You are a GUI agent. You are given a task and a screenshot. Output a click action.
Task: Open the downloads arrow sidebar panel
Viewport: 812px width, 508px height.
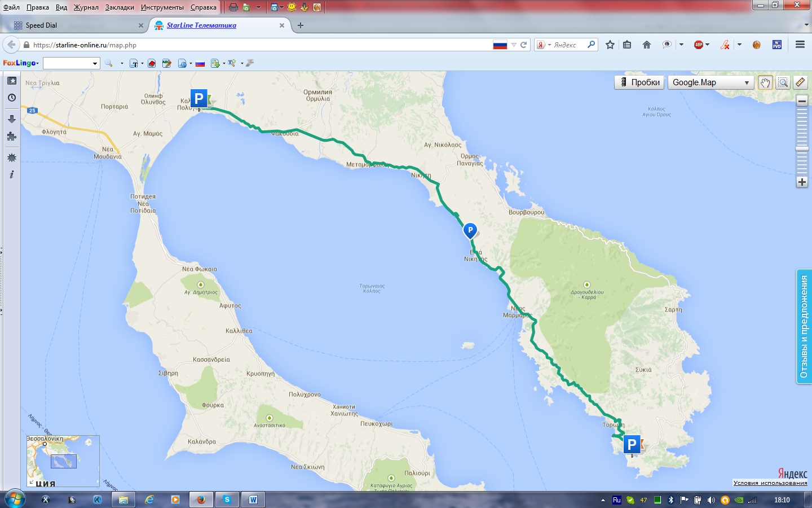pyautogui.click(x=11, y=119)
